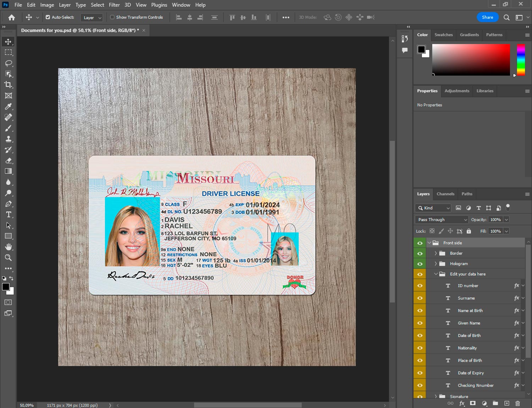Screen dimensions: 532x408
Task: Choose the Horizontal Type tool
Action: click(x=9, y=214)
